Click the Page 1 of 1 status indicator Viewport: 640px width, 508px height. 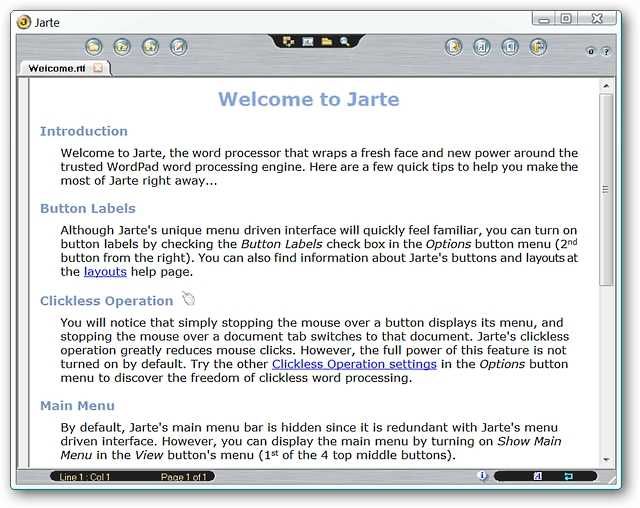pyautogui.click(x=184, y=477)
